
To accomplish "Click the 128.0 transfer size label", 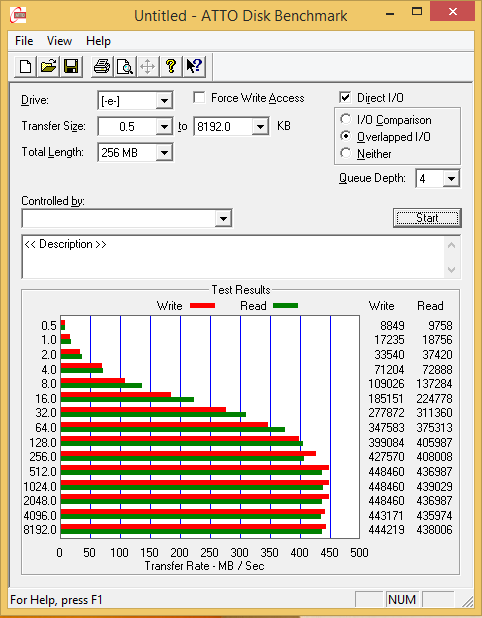I will (x=43, y=442).
